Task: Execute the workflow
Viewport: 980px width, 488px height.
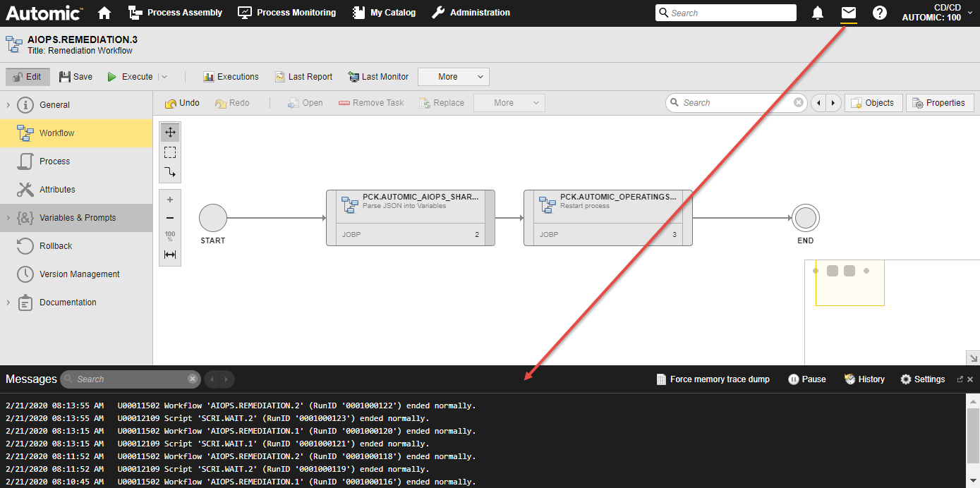Action: (130, 77)
